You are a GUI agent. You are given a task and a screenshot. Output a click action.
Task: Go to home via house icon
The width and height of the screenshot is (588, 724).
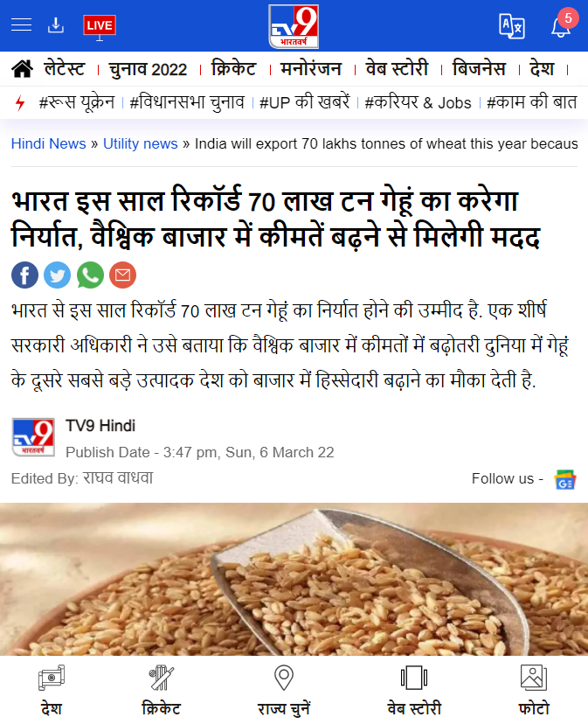22,69
